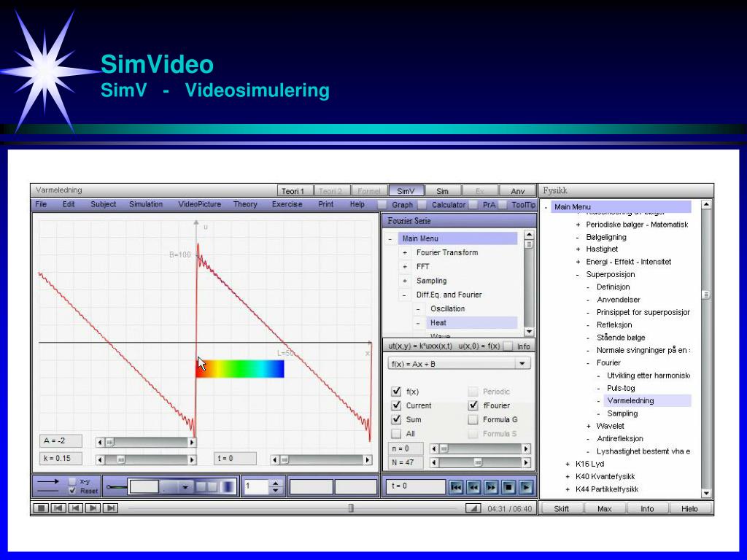Enable the Formula G checkbox
Screen dimensions: 747x560
point(473,419)
